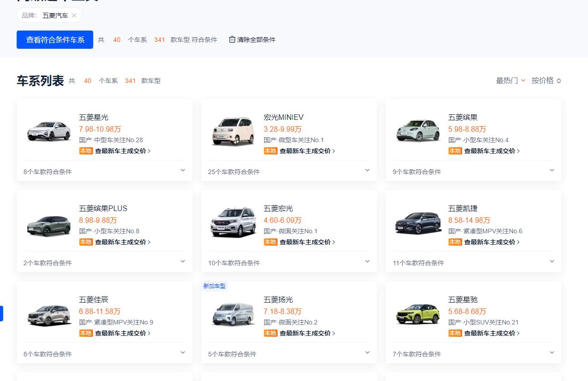Click the 五菱凯捷 car name link

(463, 208)
